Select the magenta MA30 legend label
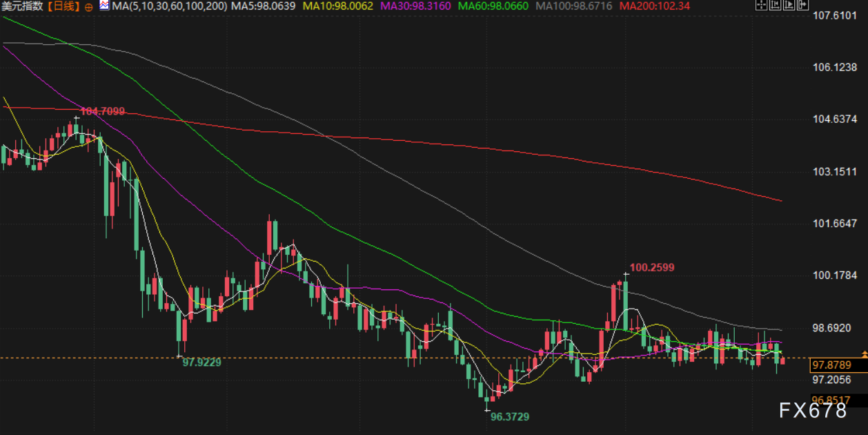 pyautogui.click(x=415, y=6)
